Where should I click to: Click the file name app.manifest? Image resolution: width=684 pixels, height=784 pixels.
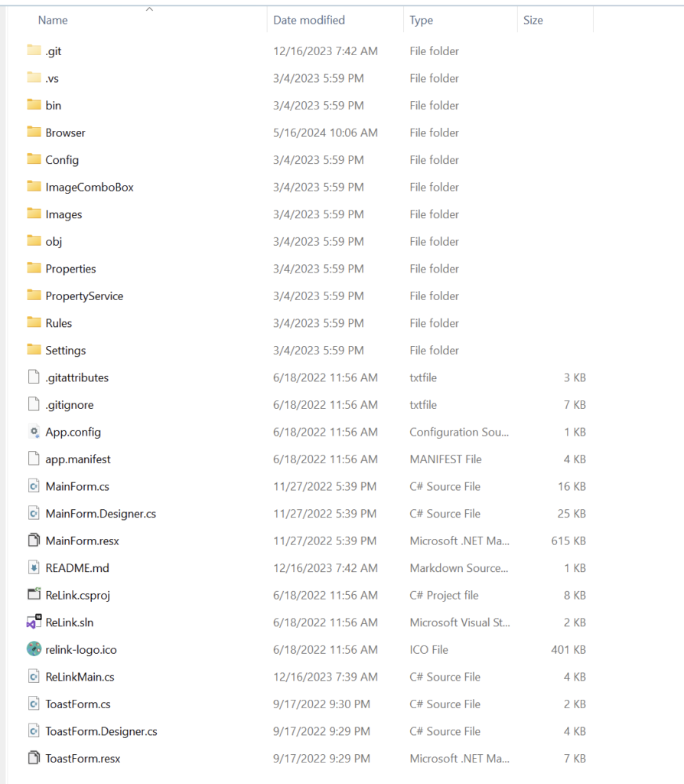[78, 459]
